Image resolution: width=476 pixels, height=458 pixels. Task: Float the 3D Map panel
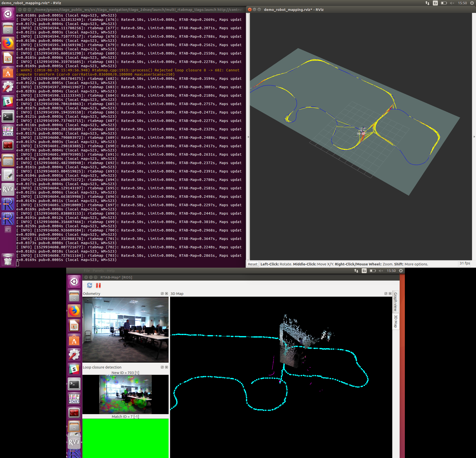pyautogui.click(x=386, y=293)
